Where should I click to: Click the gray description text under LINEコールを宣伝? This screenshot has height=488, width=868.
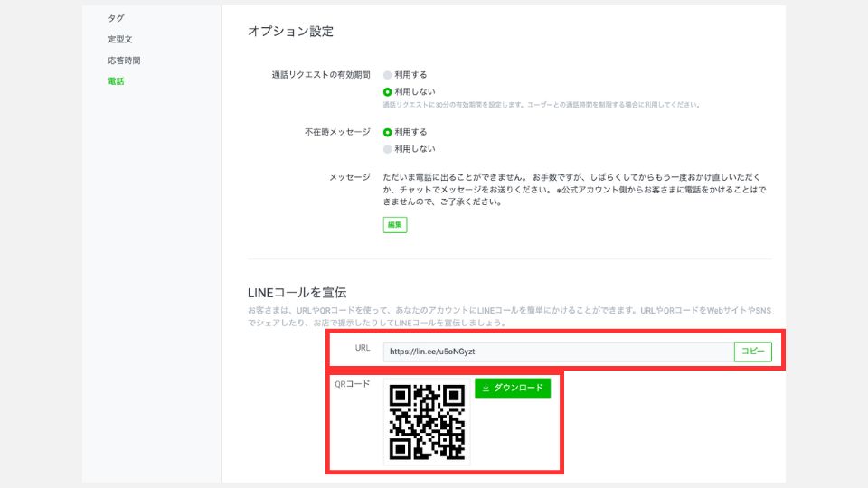coord(509,316)
